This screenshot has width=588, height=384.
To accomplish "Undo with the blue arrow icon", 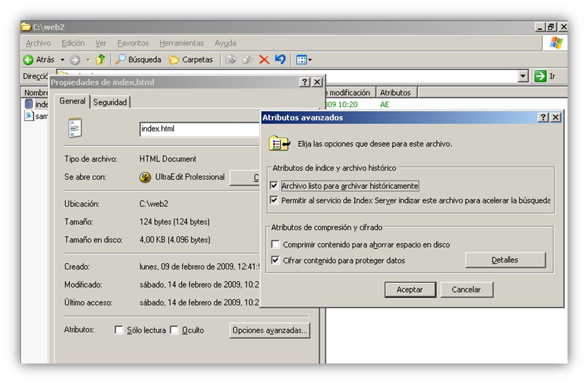I will click(x=280, y=59).
